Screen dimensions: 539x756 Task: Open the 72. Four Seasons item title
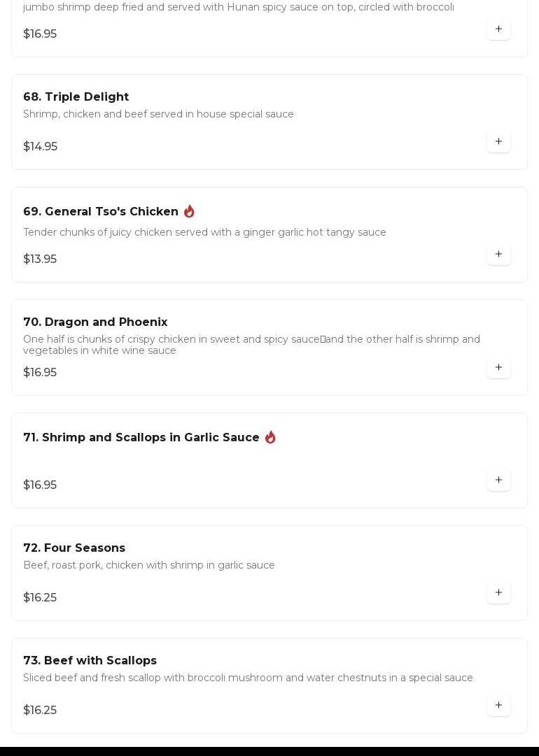pyautogui.click(x=74, y=548)
